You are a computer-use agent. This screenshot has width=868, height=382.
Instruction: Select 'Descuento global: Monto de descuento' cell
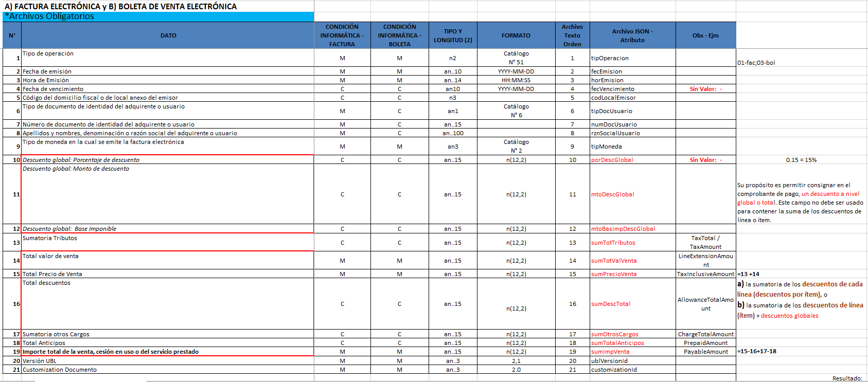tap(168, 194)
